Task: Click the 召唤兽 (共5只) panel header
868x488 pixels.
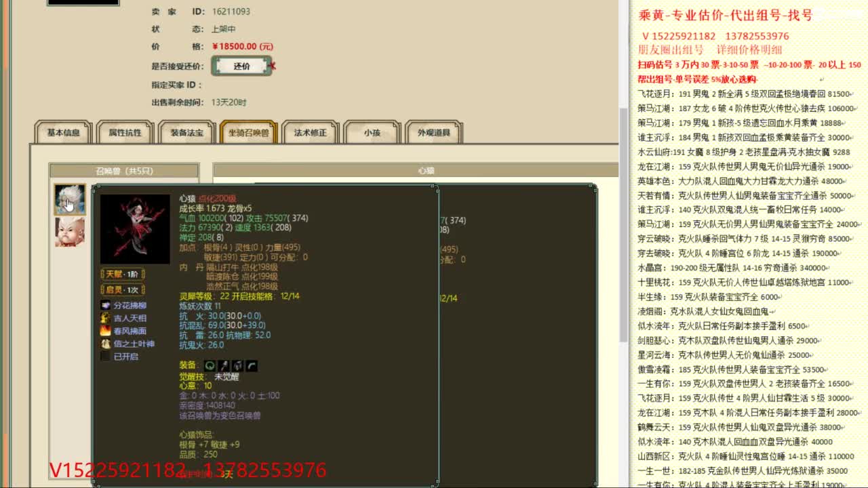Action: click(124, 171)
